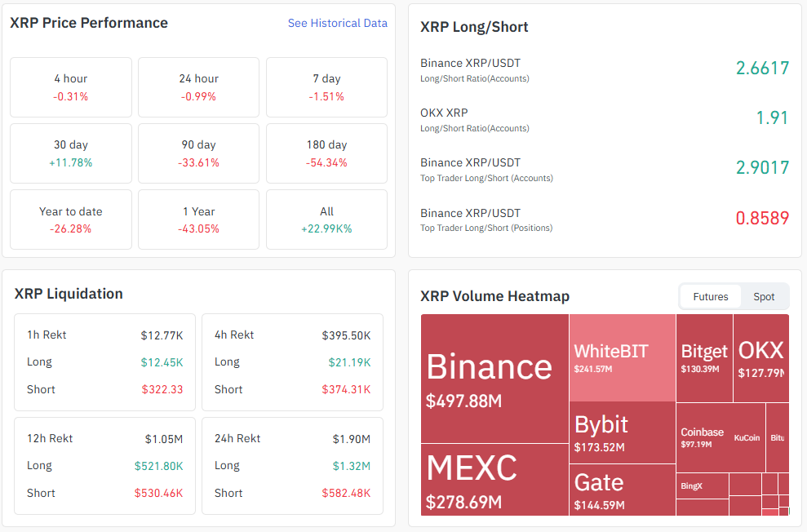Viewport: 807px width, 532px height.
Task: Select the Bitget heatmap tile
Action: [704, 357]
